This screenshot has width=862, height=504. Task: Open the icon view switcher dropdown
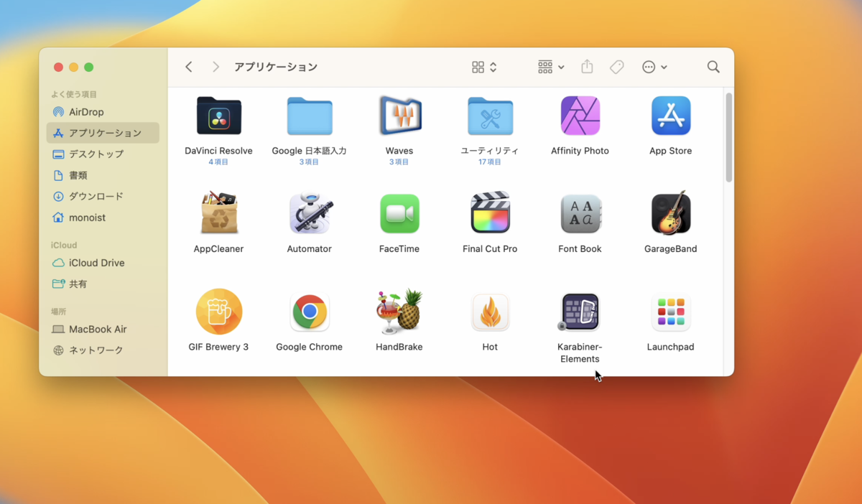coord(485,67)
